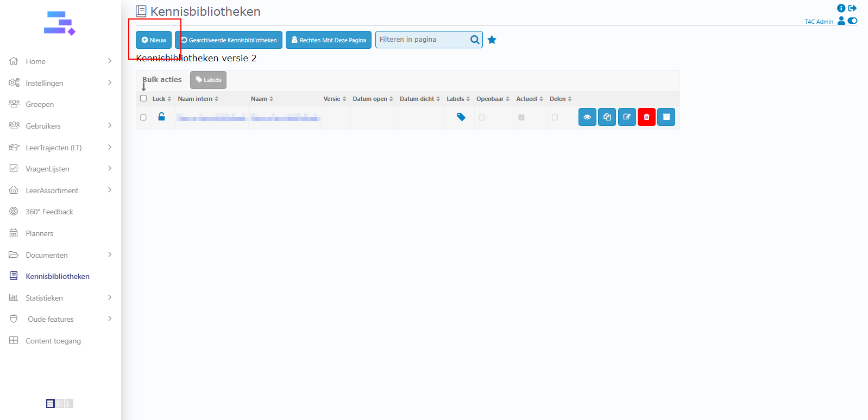The height and width of the screenshot is (420, 868).
Task: Click the archive box icon in the row
Action: pos(666,117)
